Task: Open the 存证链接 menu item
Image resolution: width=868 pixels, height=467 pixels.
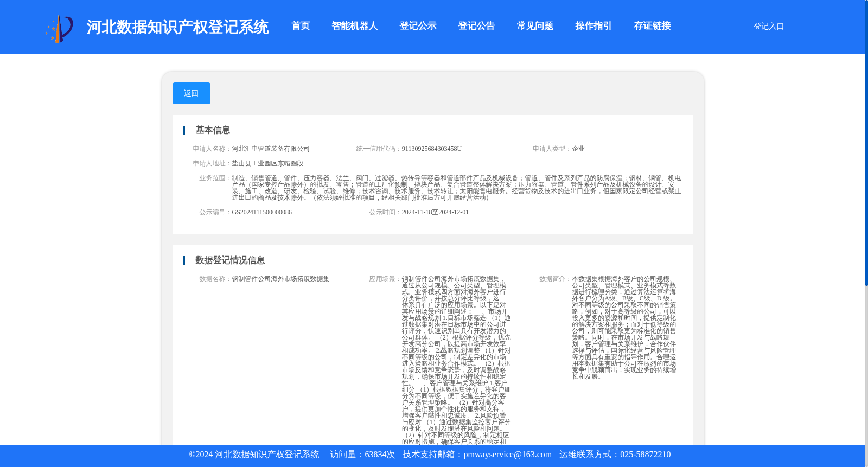Action: (x=652, y=26)
